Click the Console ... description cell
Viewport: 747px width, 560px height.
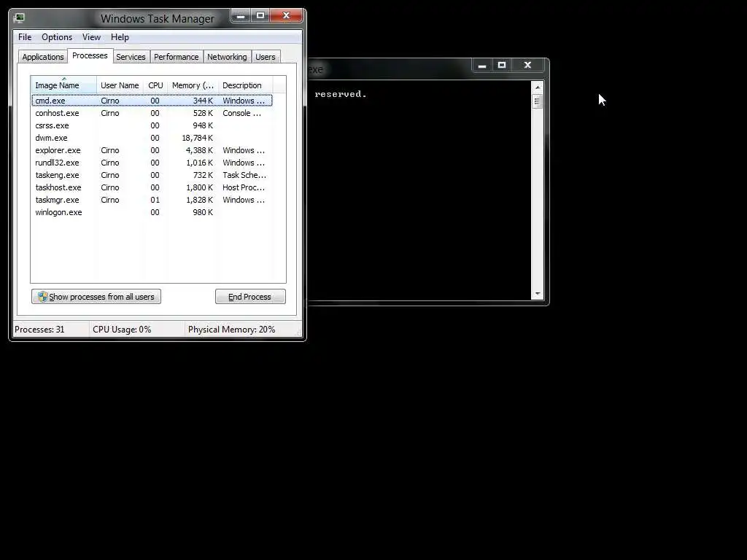pyautogui.click(x=242, y=113)
